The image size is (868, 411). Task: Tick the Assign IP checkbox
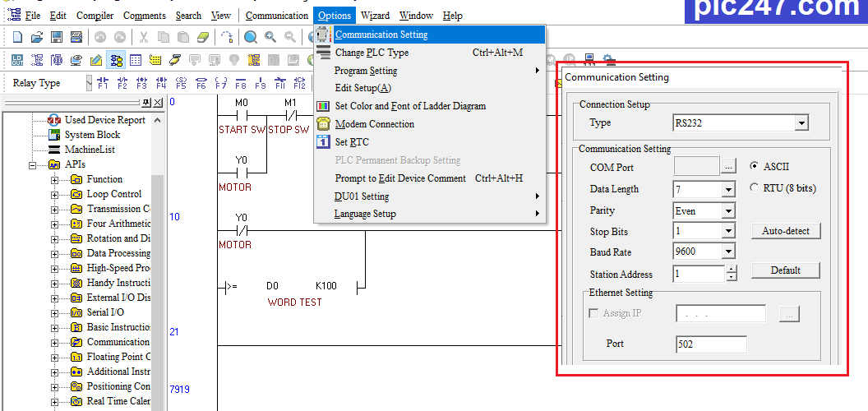[593, 313]
